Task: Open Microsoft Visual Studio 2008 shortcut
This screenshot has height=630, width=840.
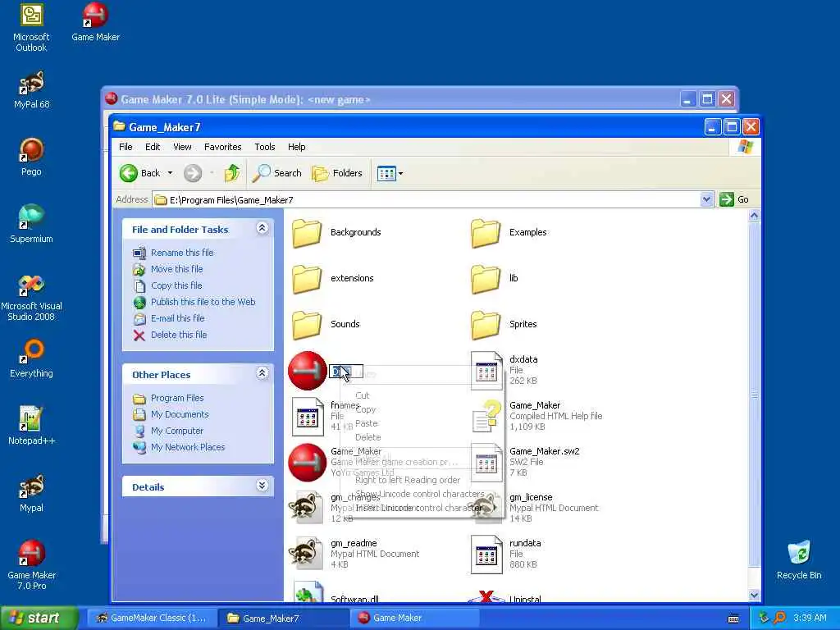Action: (x=31, y=297)
